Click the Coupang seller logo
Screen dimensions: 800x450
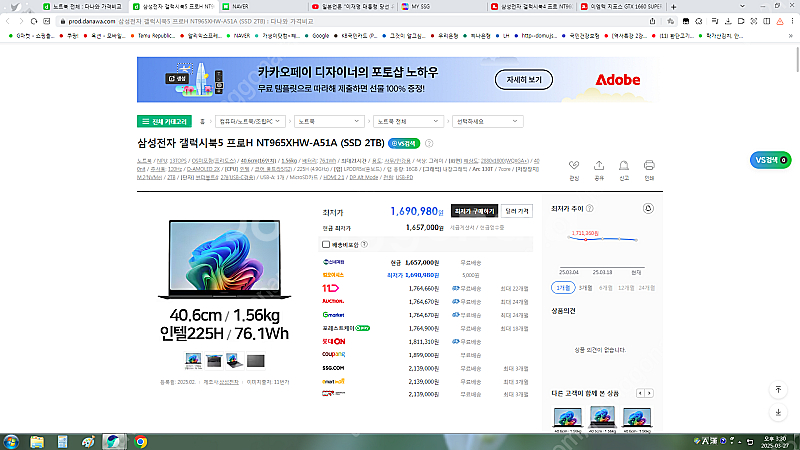334,355
